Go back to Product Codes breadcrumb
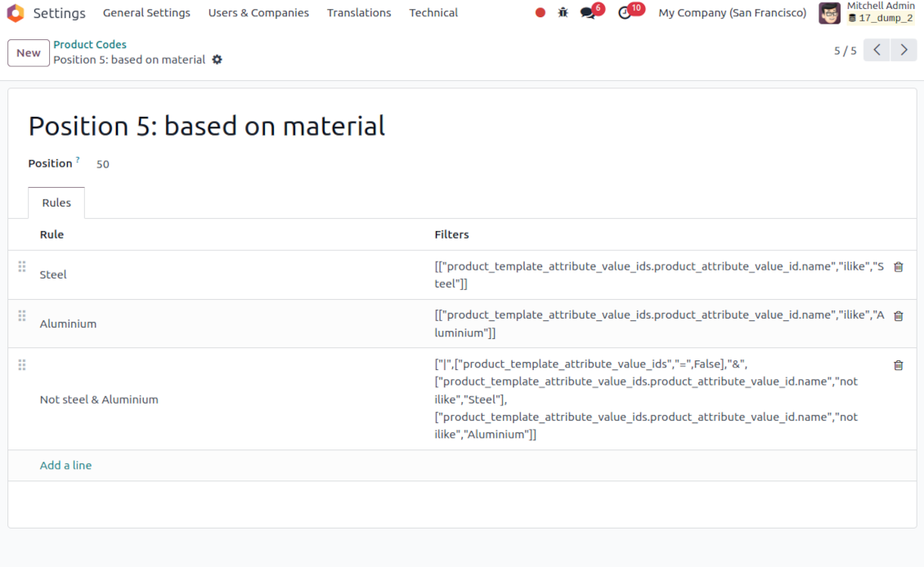The height and width of the screenshot is (567, 924). click(90, 44)
